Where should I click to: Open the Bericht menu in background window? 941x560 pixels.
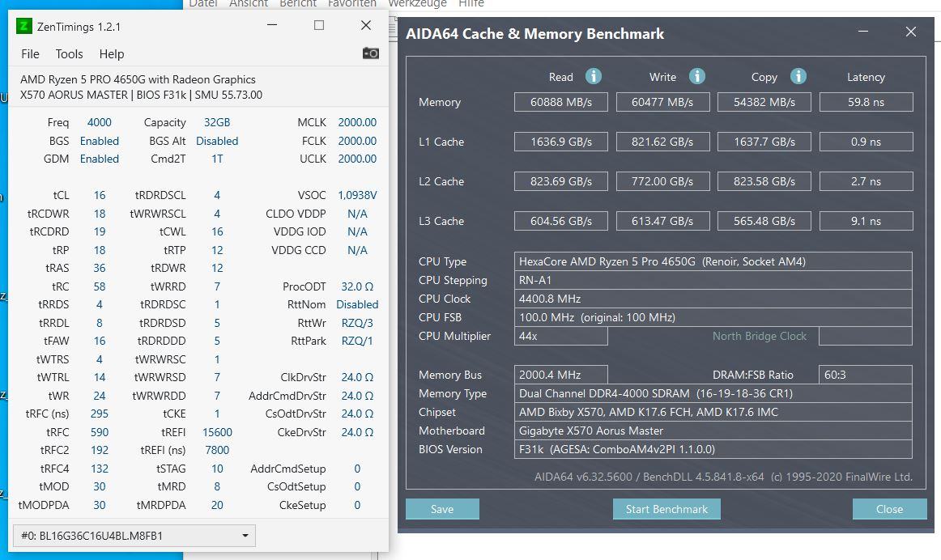(298, 3)
